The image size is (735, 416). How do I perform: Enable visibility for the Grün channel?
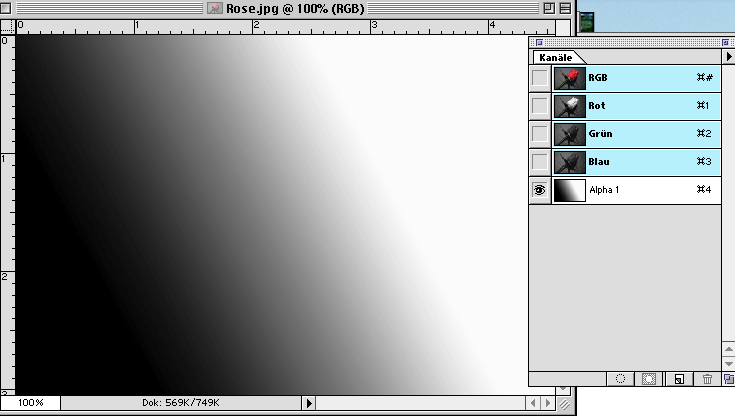(x=540, y=133)
